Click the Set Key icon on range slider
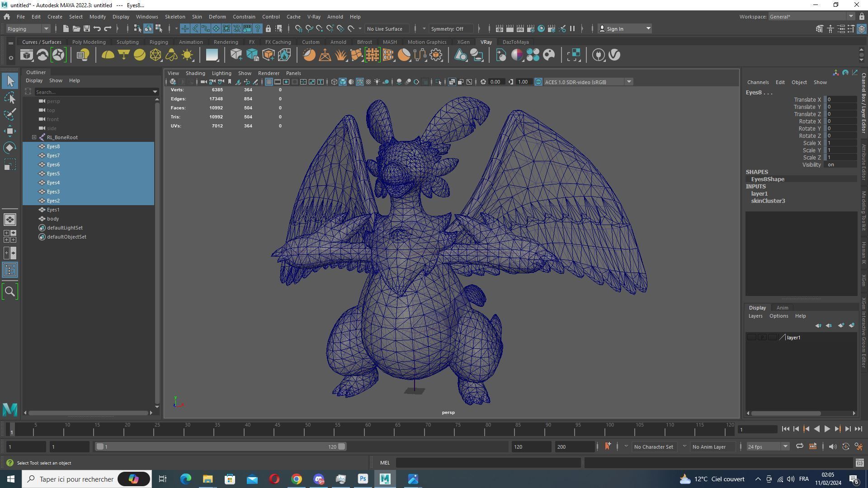The height and width of the screenshot is (488, 868). (x=608, y=446)
